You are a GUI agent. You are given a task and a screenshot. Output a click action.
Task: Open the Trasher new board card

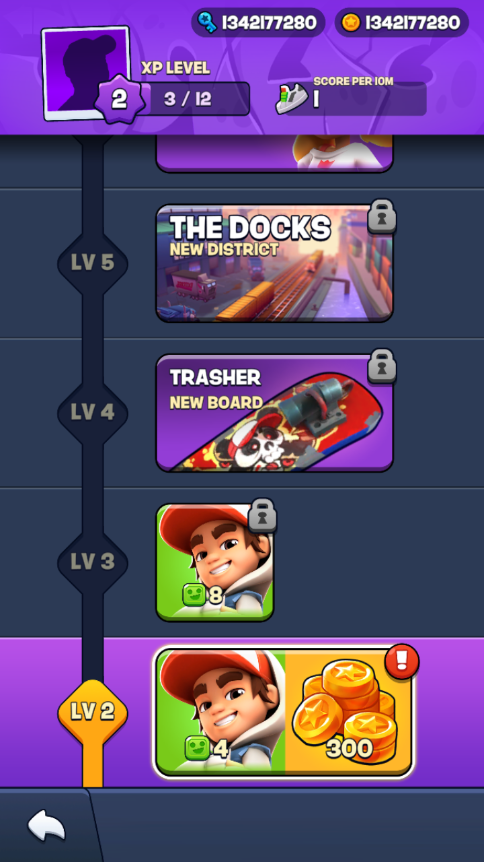[x=274, y=413]
